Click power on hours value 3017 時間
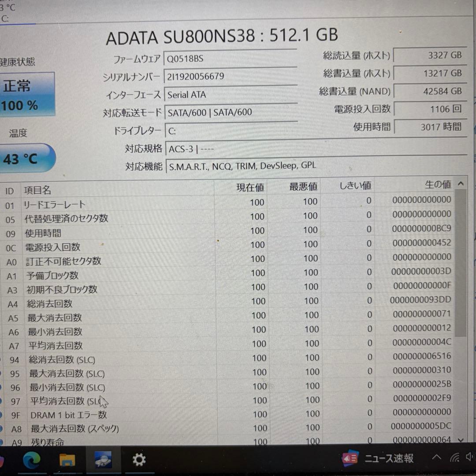The height and width of the screenshot is (476, 476). tap(431, 127)
